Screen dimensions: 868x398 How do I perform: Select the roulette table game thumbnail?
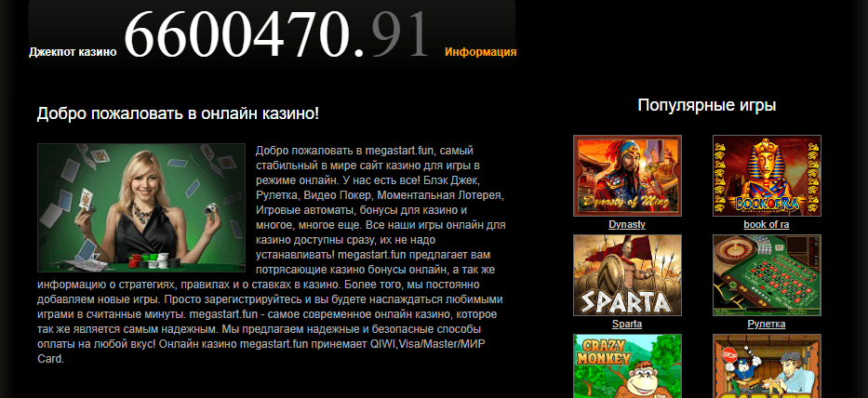tap(767, 275)
